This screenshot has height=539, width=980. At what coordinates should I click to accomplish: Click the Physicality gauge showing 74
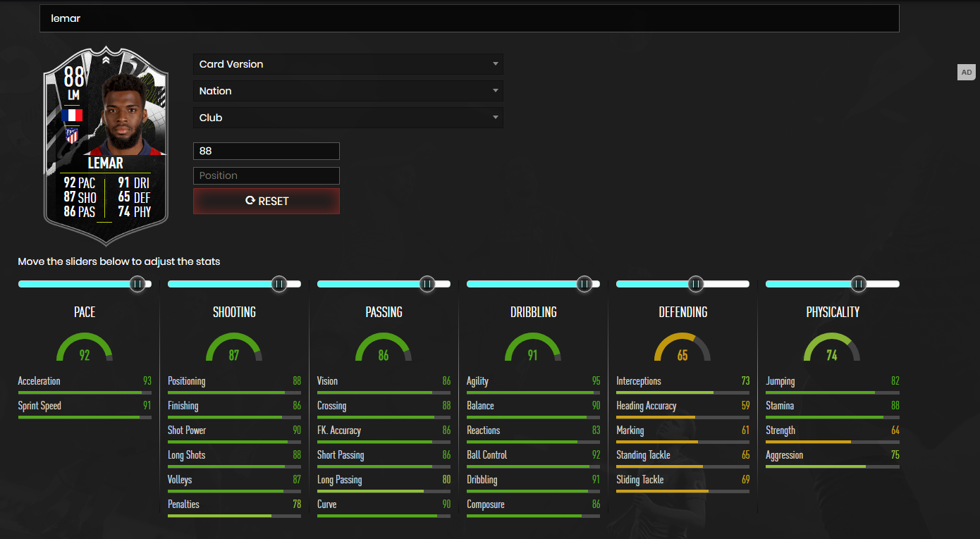click(x=832, y=348)
